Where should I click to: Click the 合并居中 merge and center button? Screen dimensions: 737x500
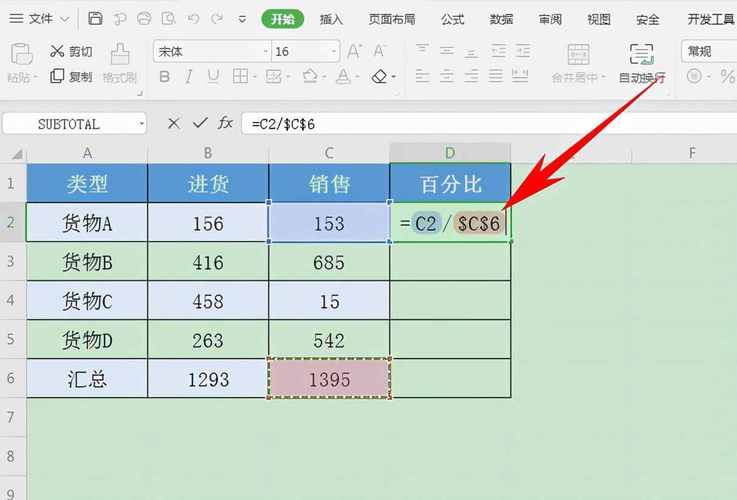579,63
